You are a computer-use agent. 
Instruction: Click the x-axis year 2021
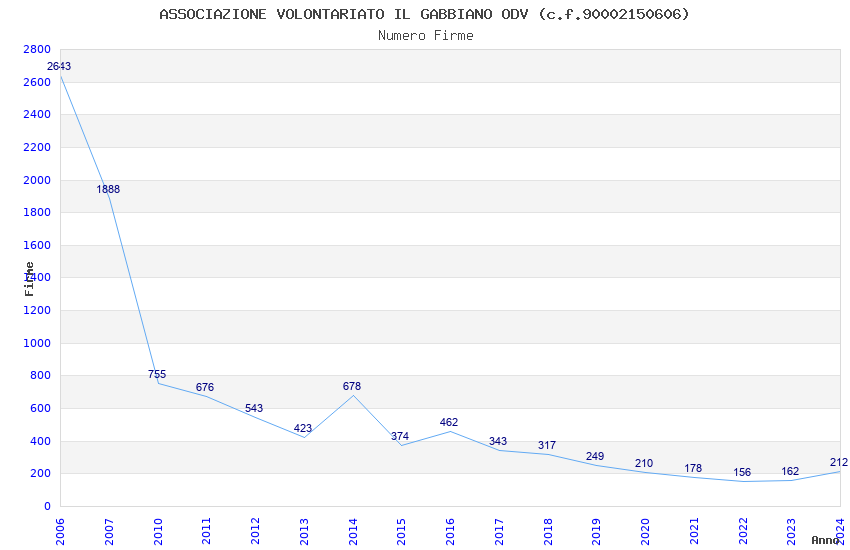coord(694,531)
